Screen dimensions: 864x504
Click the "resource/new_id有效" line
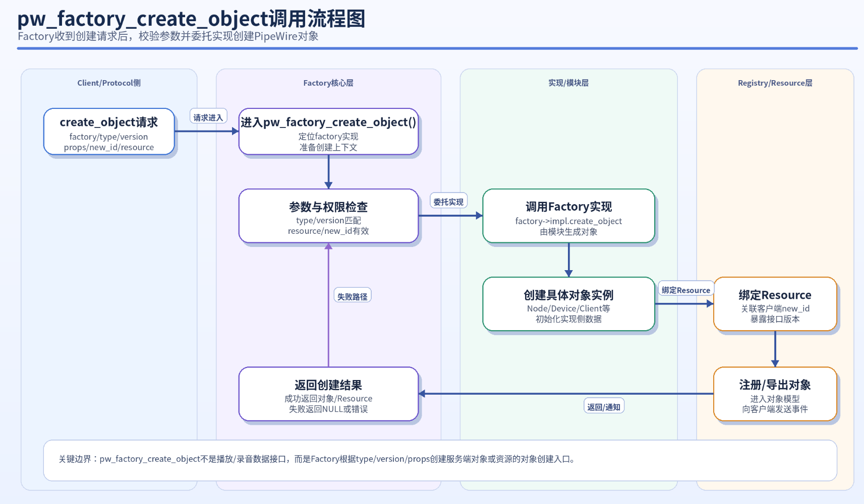tap(328, 231)
